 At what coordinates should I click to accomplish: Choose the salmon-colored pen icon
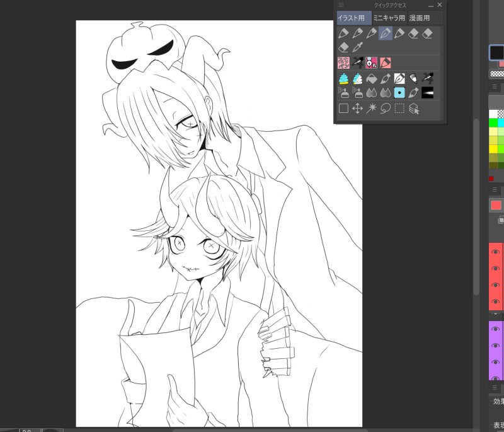[385, 62]
